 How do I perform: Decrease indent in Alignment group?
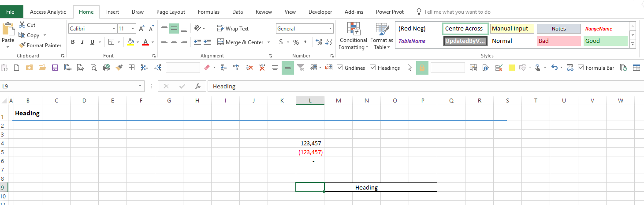click(197, 42)
